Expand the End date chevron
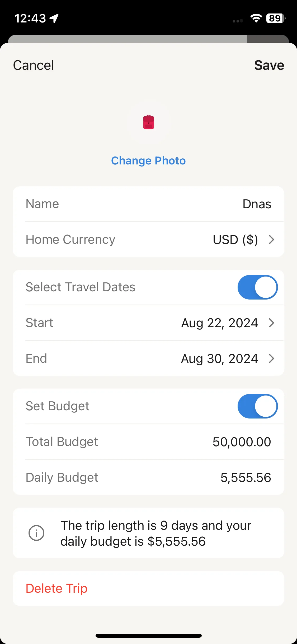This screenshot has height=644, width=297. coord(271,358)
